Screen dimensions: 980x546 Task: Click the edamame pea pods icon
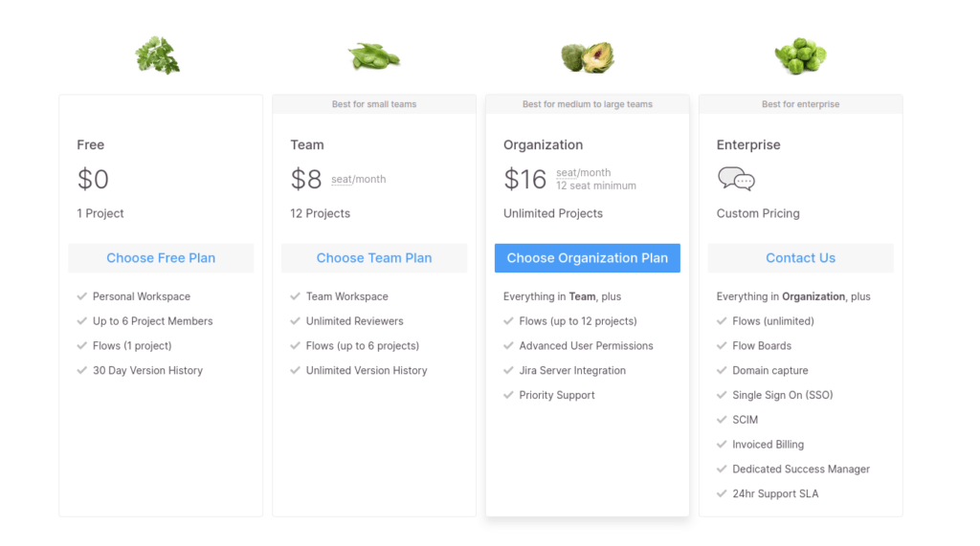click(x=374, y=56)
